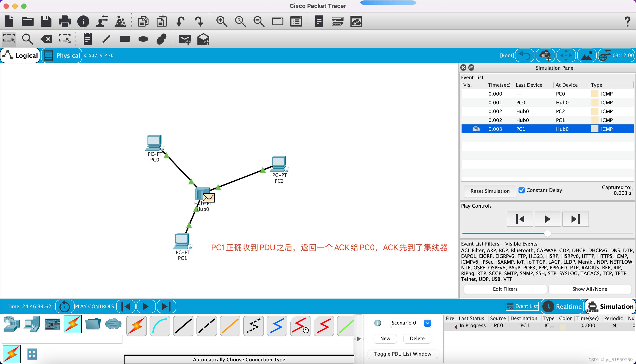Go back in Simulation Panel
This screenshot has height=364, width=636.
[520, 219]
